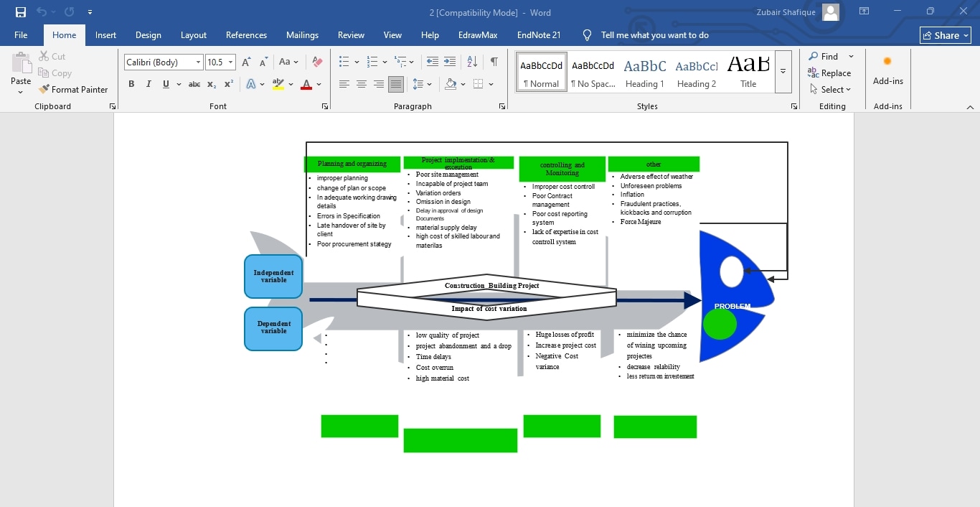The height and width of the screenshot is (507, 980).
Task: Switch to the References ribbon tab
Action: 246,34
